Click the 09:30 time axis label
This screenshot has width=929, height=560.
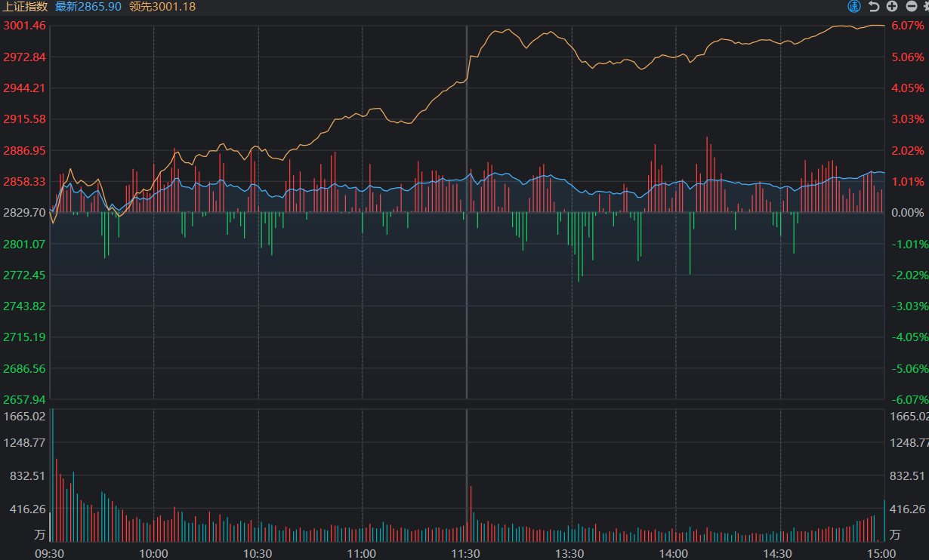click(50, 553)
